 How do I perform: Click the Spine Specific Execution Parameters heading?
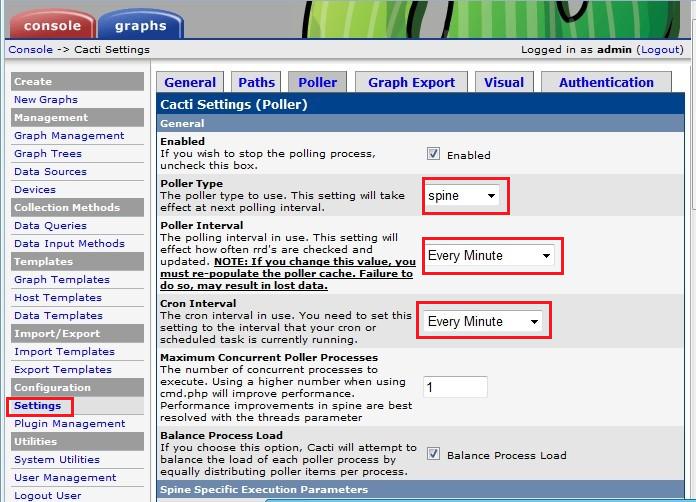pos(264,490)
